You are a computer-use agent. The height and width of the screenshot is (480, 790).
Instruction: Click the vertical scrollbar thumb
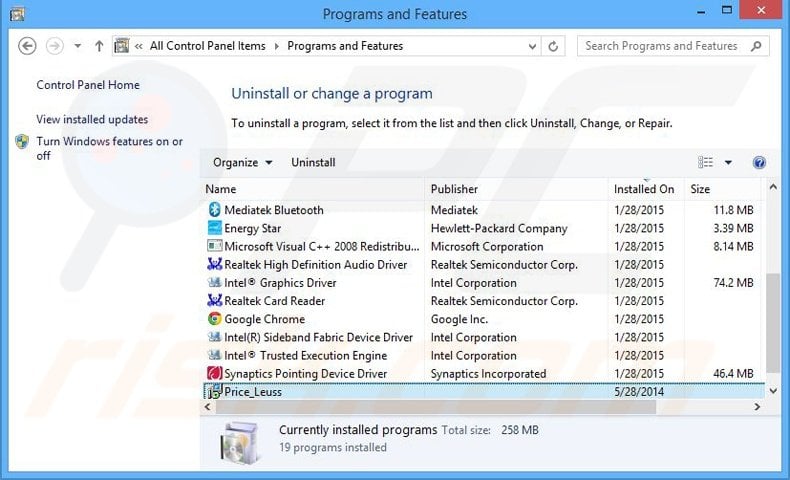[x=773, y=322]
